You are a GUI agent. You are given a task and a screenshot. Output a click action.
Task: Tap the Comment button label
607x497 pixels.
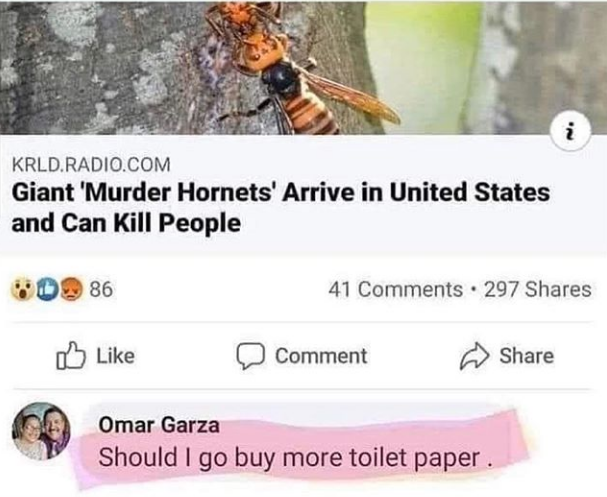(321, 356)
